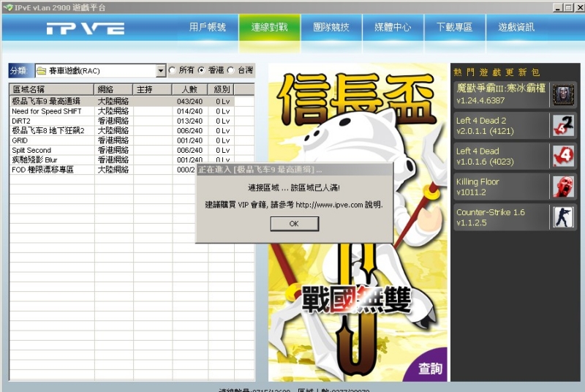Sort by the 網絡 column header
The image size is (585, 392).
113,89
